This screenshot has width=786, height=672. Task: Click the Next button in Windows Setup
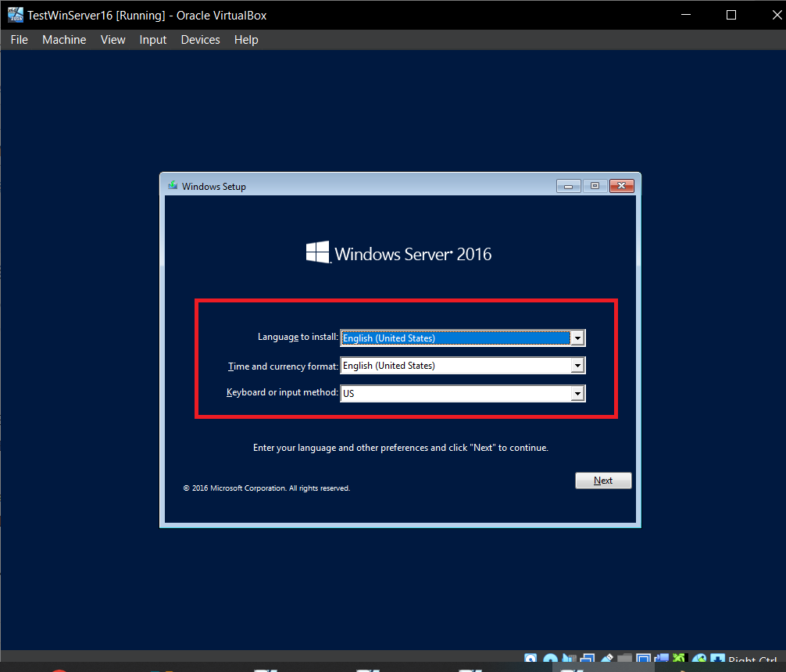(603, 481)
